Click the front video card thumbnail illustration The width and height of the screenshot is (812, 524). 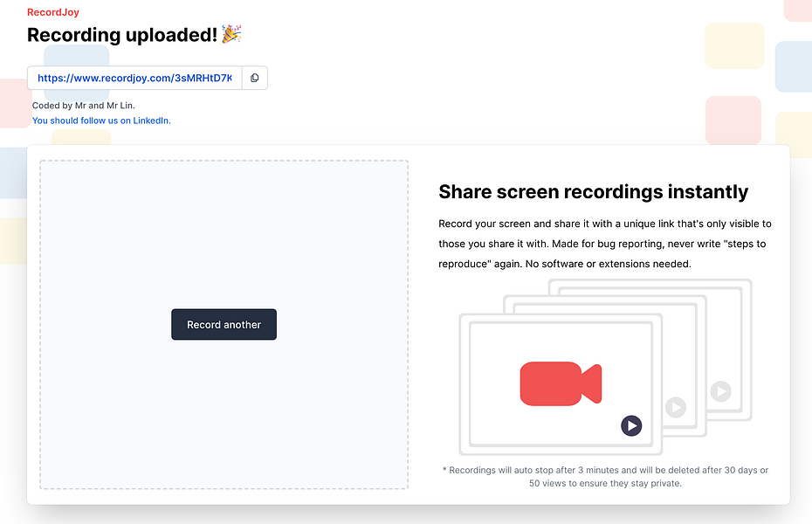(560, 383)
